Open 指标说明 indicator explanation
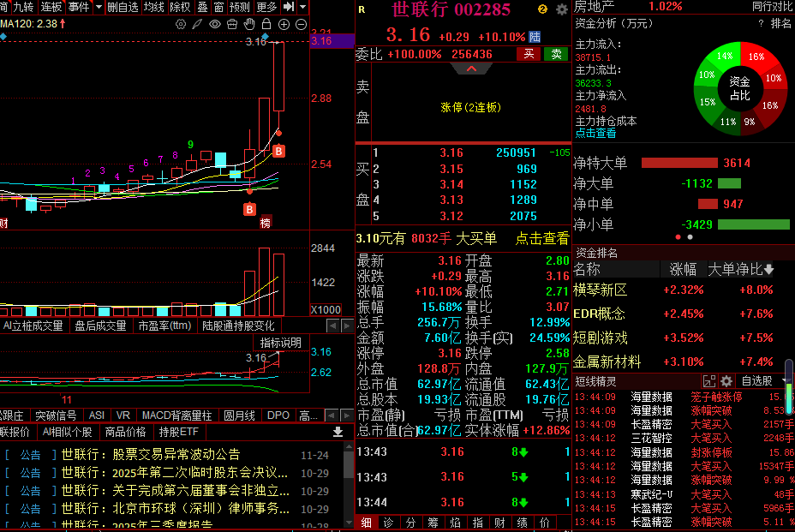Viewport: 795px width, 532px height. point(280,343)
